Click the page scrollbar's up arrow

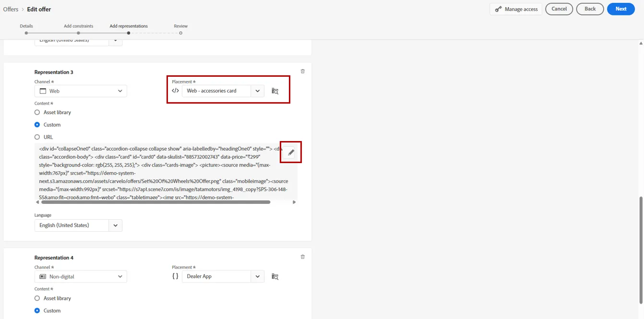[x=641, y=43]
